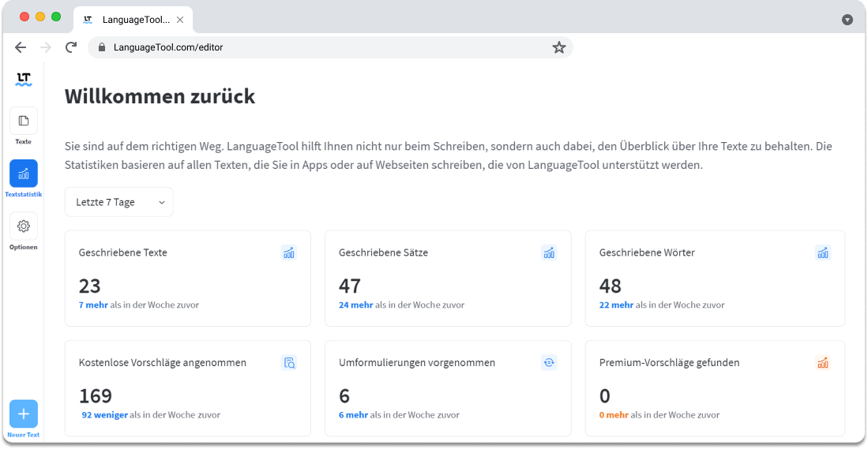Click the number 47 on Geschriebene Sätze

[x=350, y=286]
